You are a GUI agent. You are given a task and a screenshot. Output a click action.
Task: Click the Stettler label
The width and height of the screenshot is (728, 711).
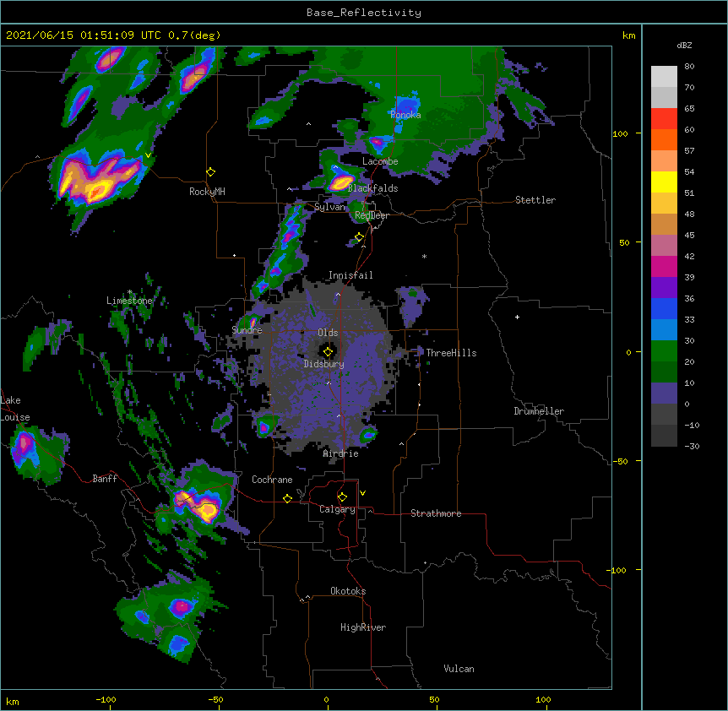pos(535,200)
